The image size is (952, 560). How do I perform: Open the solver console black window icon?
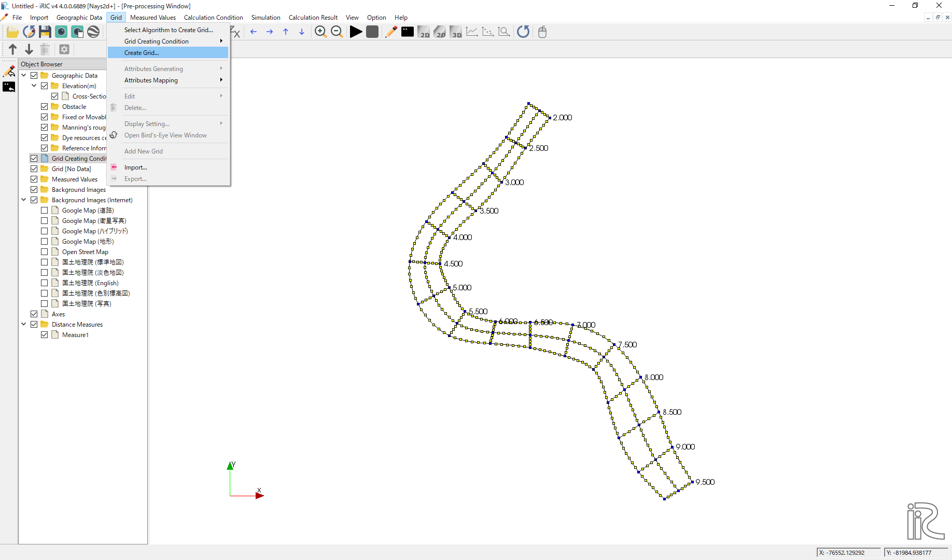tap(408, 32)
